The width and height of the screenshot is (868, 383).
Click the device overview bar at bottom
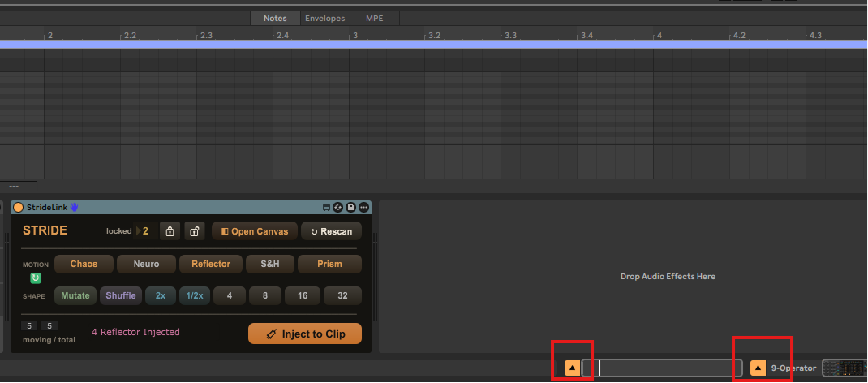661,368
